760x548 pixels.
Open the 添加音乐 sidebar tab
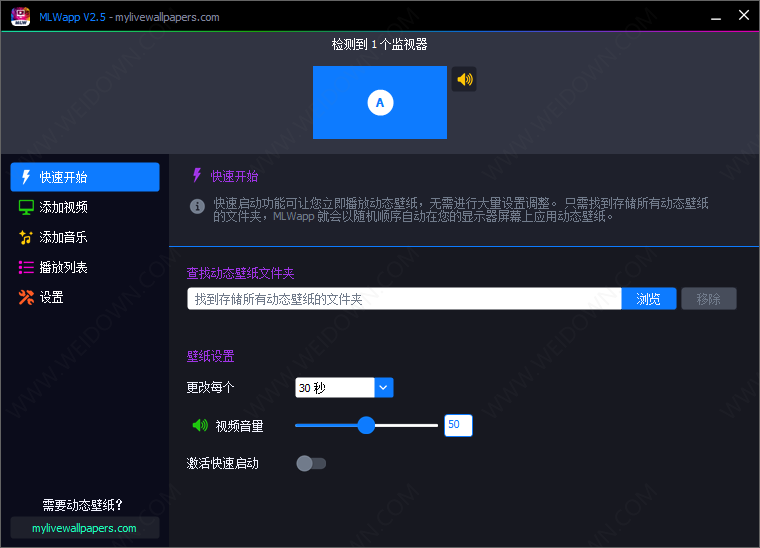[85, 237]
